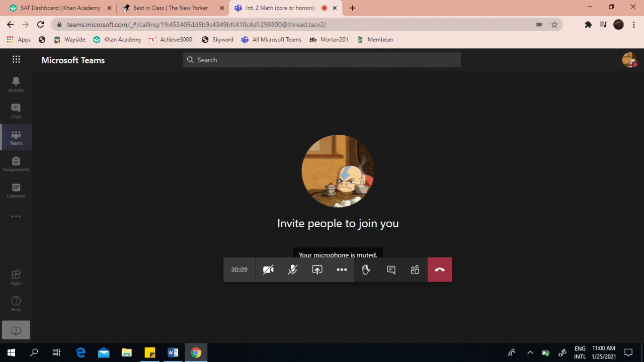Open the share screen tray
This screenshot has height=362, width=644.
point(317,269)
